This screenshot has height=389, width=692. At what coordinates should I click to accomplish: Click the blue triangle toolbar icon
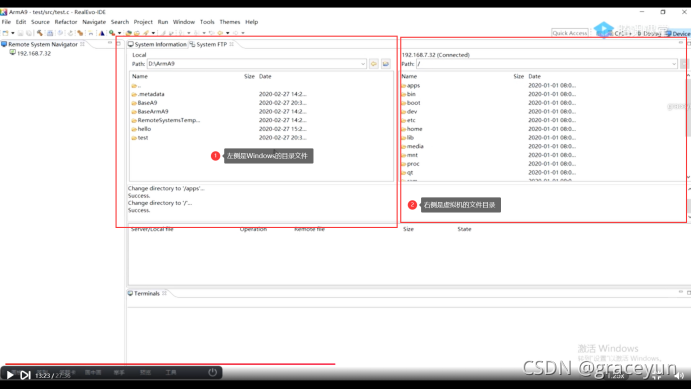(x=102, y=33)
